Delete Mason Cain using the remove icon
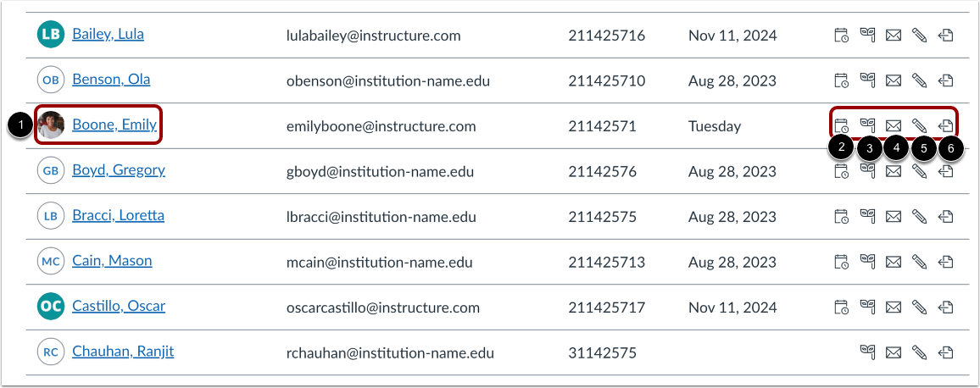 coord(945,262)
